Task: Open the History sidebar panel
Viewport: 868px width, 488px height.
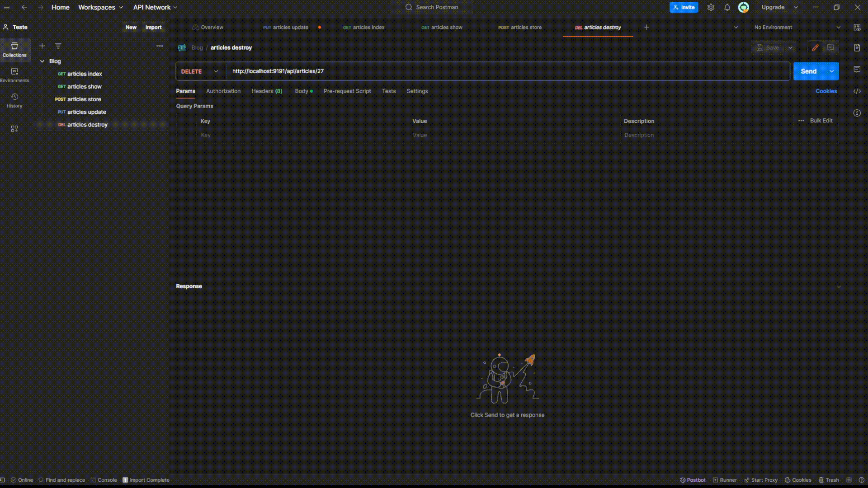Action: click(14, 100)
